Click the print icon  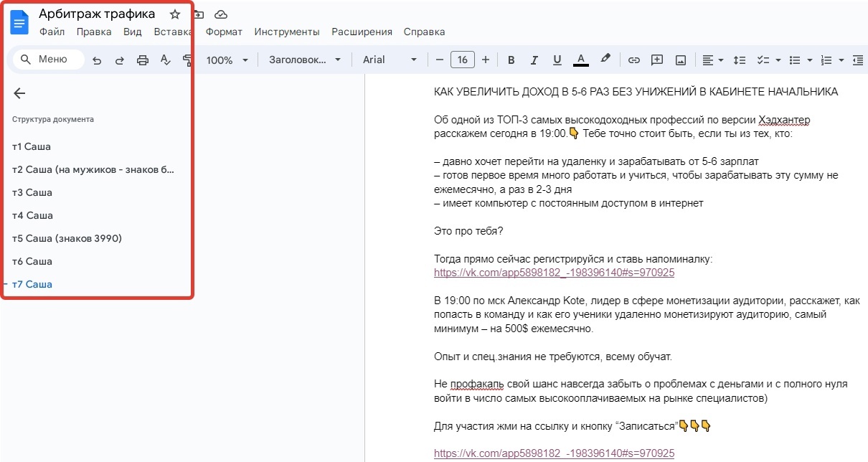coord(143,60)
